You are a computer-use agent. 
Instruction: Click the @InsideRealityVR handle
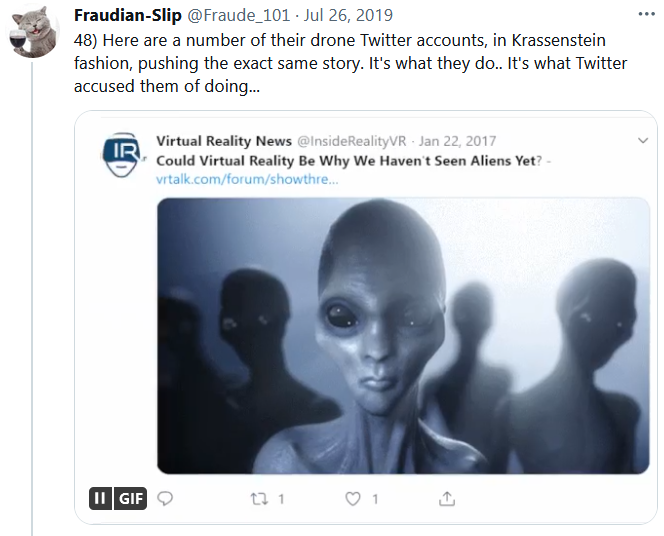pyautogui.click(x=351, y=141)
